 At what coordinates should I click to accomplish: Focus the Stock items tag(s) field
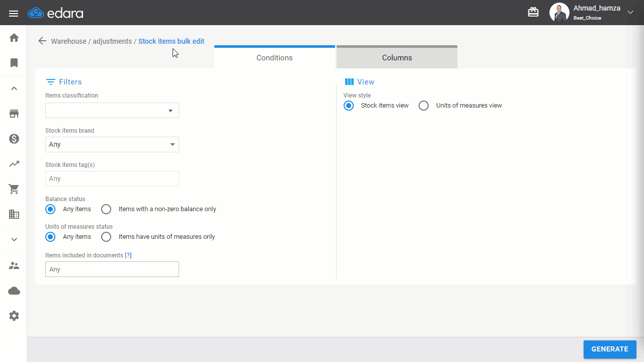(x=112, y=178)
